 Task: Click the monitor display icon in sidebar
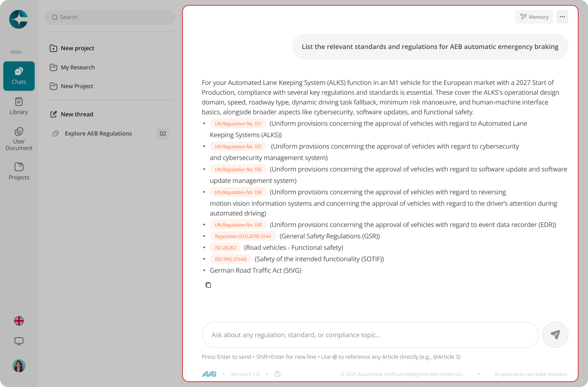click(19, 341)
